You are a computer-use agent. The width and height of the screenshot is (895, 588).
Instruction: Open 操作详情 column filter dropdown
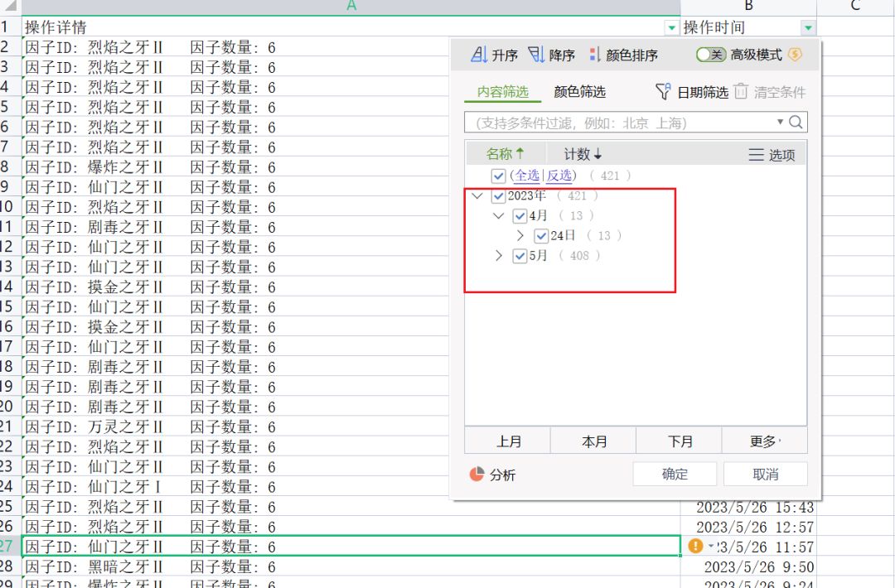(x=672, y=27)
